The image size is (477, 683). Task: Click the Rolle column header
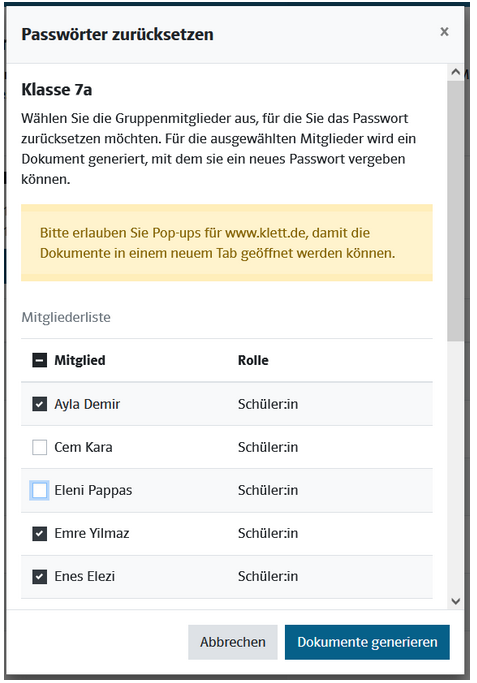tap(253, 360)
